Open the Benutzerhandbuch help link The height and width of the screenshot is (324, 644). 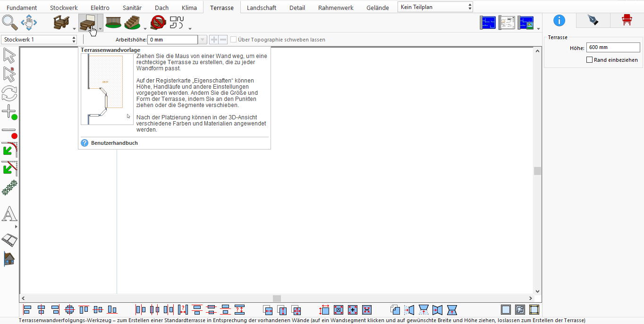click(x=114, y=143)
